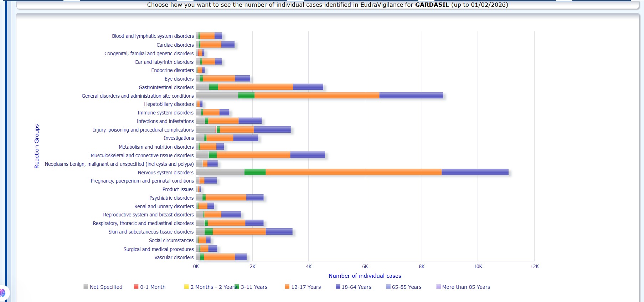
Task: Select the yellow 2 Months - 2 Years swatch
Action: (186, 287)
